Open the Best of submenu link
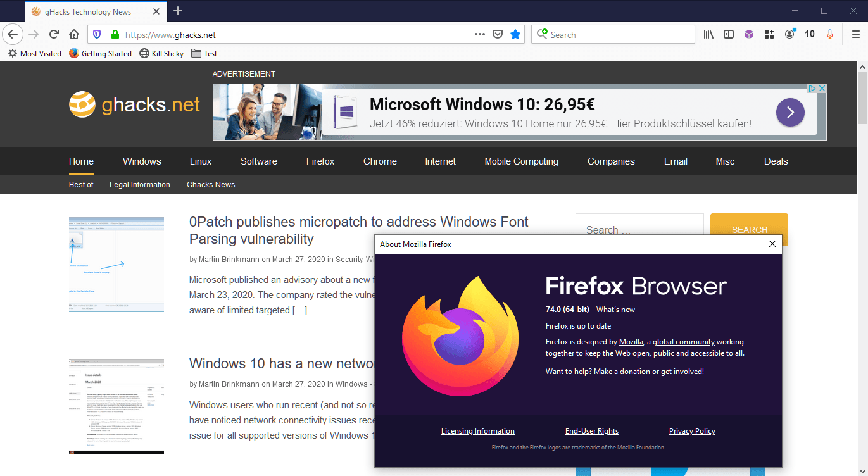Screen dimensions: 868x476 tap(81, 185)
